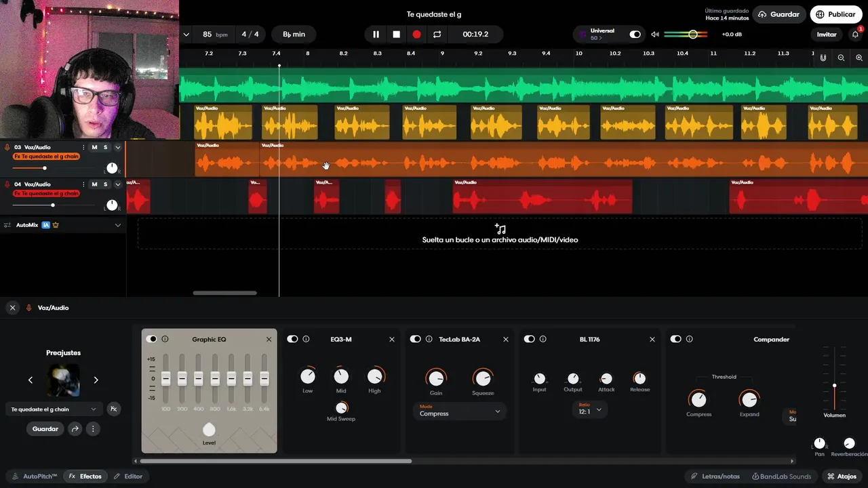
Task: Click the microphone icon on track 03
Action: 7,147
